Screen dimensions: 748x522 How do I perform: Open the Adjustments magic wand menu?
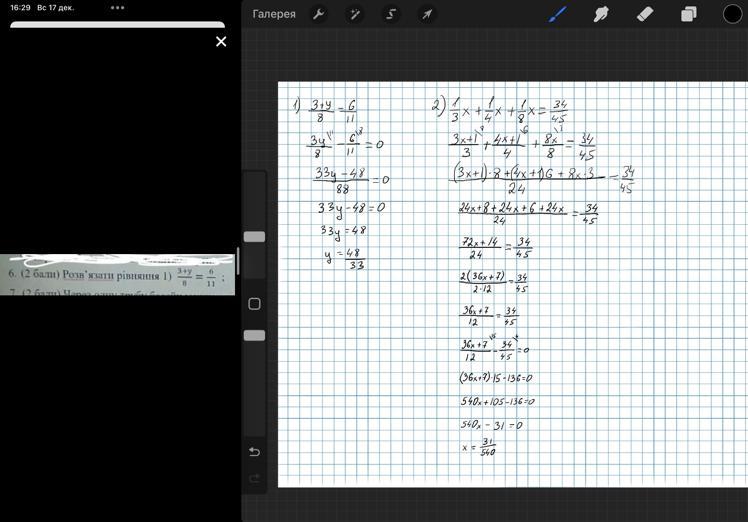tap(354, 14)
